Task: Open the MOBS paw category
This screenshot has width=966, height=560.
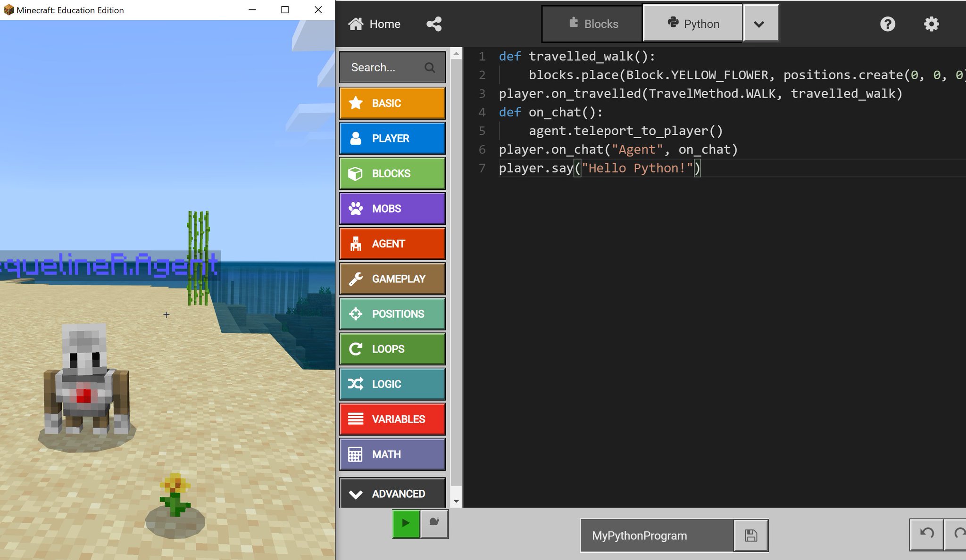Action: click(392, 208)
